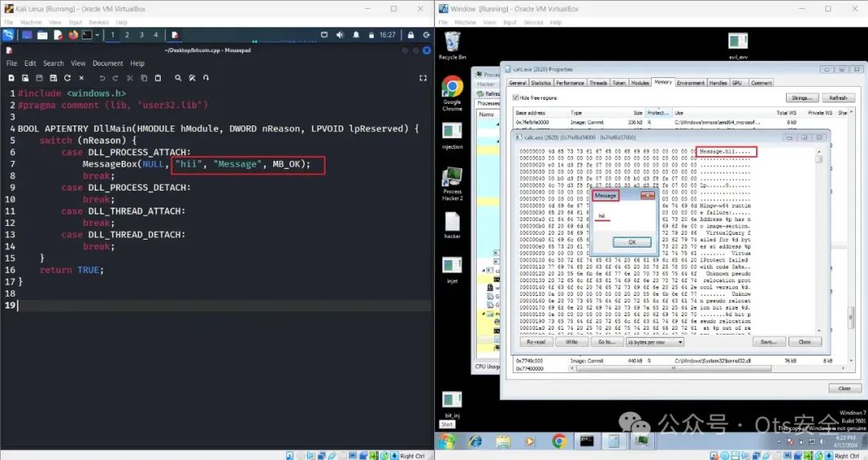
Task: Cut selection using Mousepad scissors icon
Action: pos(129,78)
